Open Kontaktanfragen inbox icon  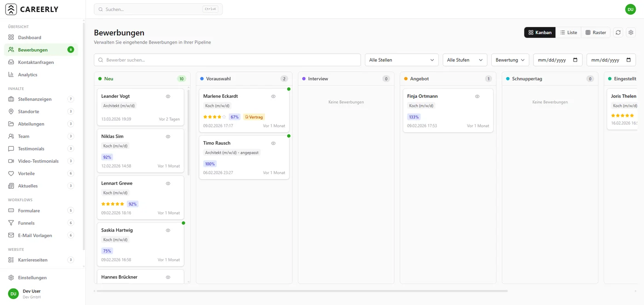(11, 62)
